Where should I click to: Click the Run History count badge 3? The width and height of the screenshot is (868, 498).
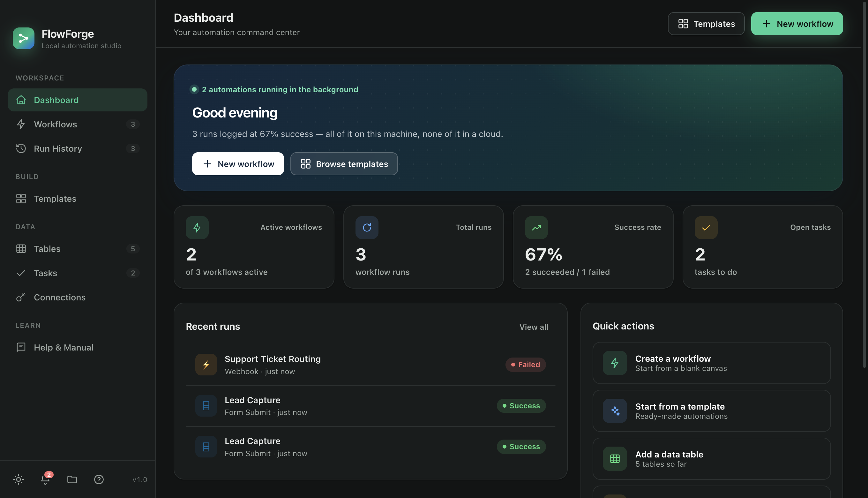point(133,148)
